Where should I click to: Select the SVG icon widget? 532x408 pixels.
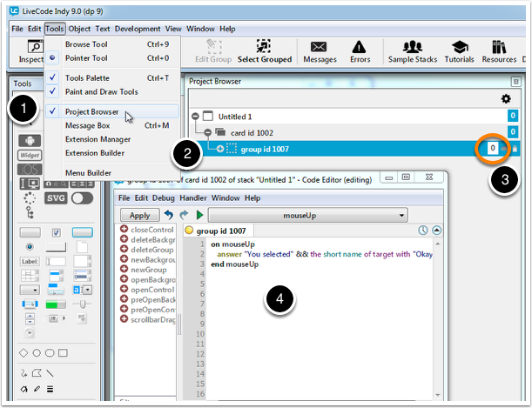[56, 198]
